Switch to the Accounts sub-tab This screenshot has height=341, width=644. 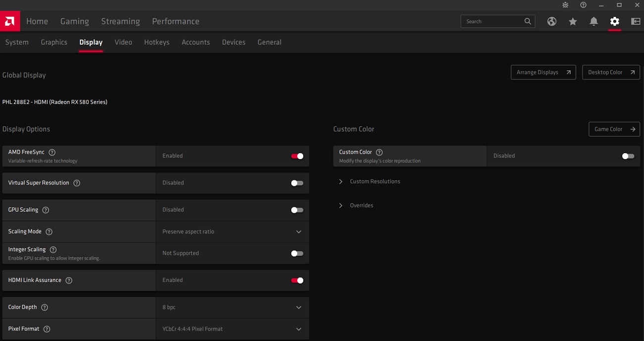196,42
